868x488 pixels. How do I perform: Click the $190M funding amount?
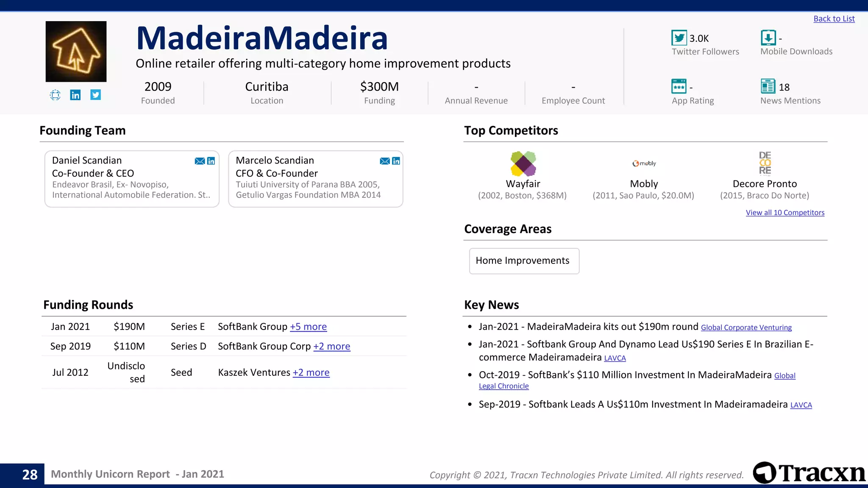tap(129, 327)
